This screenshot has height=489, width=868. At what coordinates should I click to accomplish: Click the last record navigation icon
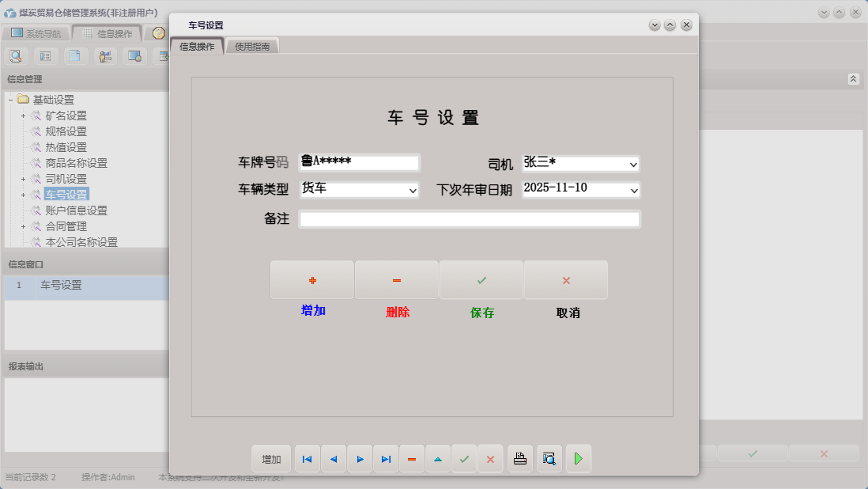click(386, 459)
